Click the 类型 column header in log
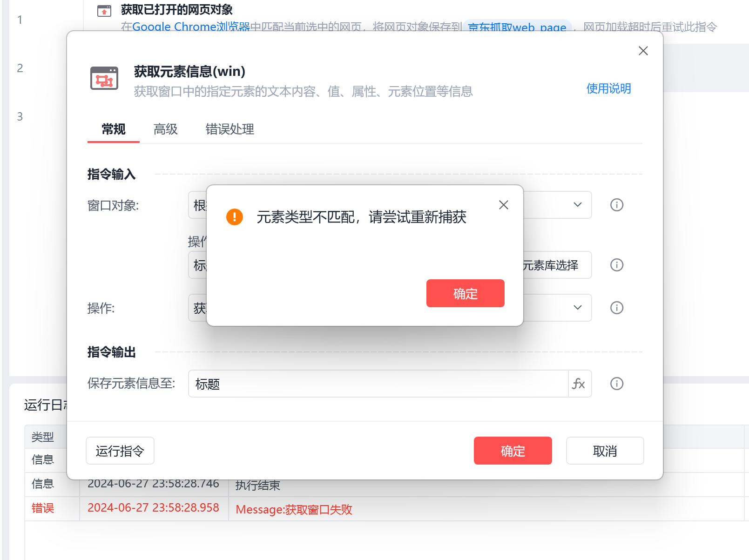 pos(43,437)
